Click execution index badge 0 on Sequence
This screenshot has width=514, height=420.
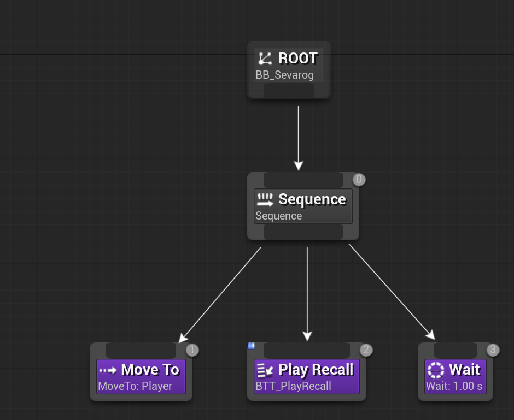(x=359, y=179)
